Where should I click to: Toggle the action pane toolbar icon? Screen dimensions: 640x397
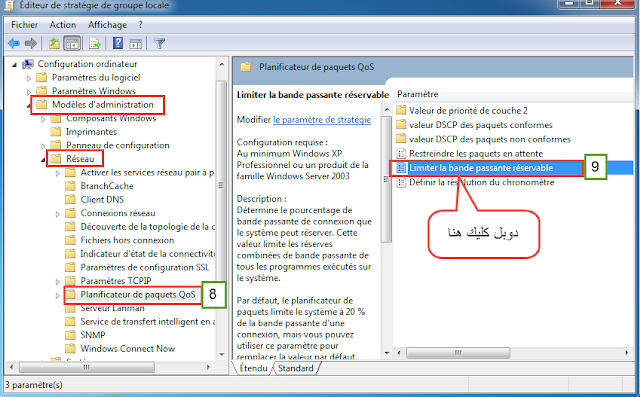(136, 43)
